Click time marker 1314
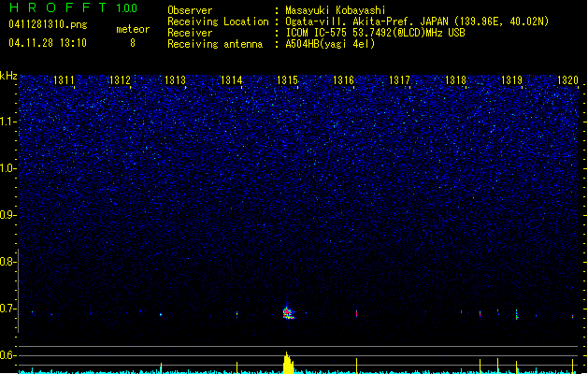The height and width of the screenshot is (374, 588). coord(232,79)
